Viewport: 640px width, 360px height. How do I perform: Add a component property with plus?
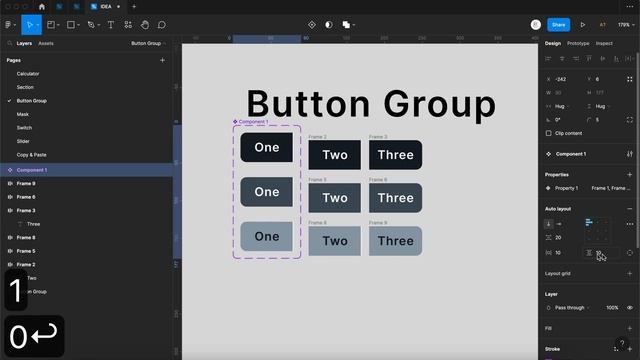[x=630, y=175]
